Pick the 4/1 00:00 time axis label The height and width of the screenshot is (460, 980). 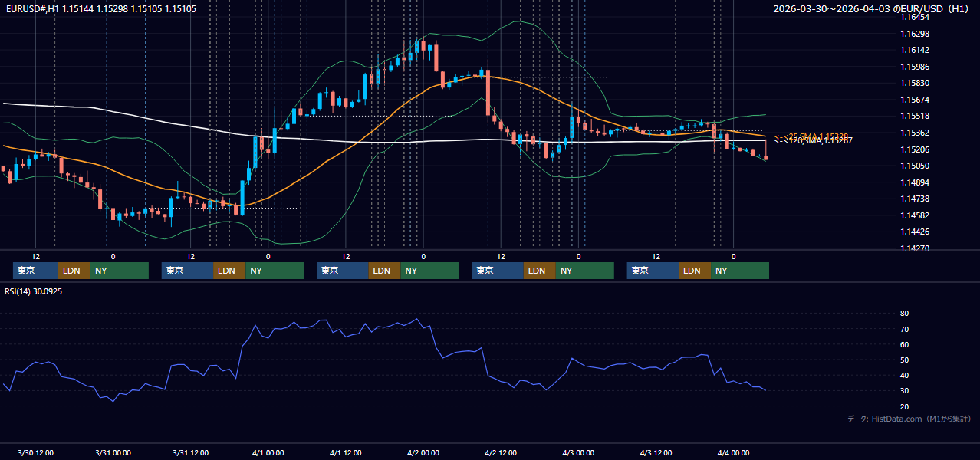click(x=268, y=452)
